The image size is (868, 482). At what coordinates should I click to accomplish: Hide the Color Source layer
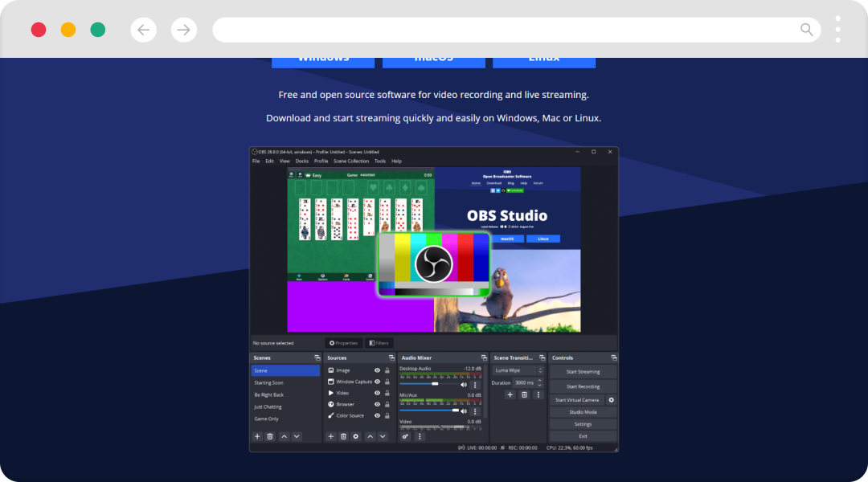click(x=377, y=415)
